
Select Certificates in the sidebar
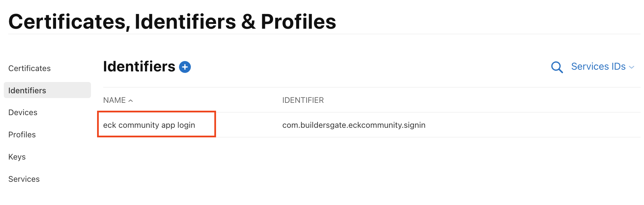coord(29,68)
